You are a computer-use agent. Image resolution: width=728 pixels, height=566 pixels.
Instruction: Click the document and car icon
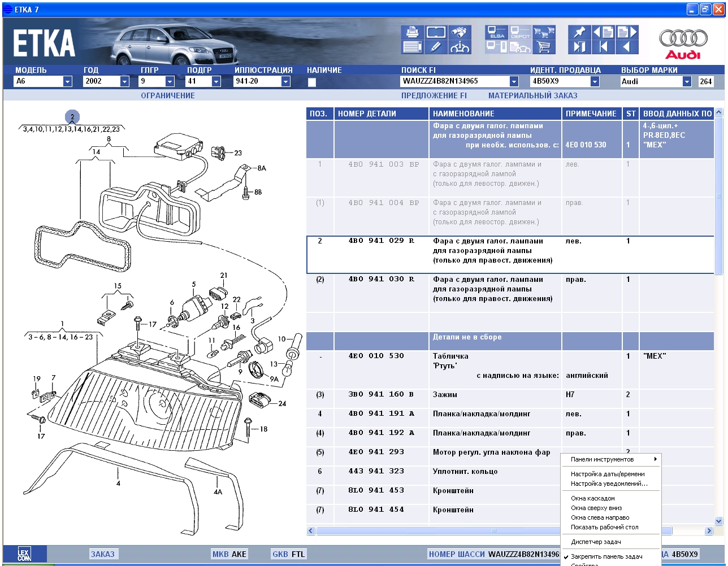tap(521, 47)
